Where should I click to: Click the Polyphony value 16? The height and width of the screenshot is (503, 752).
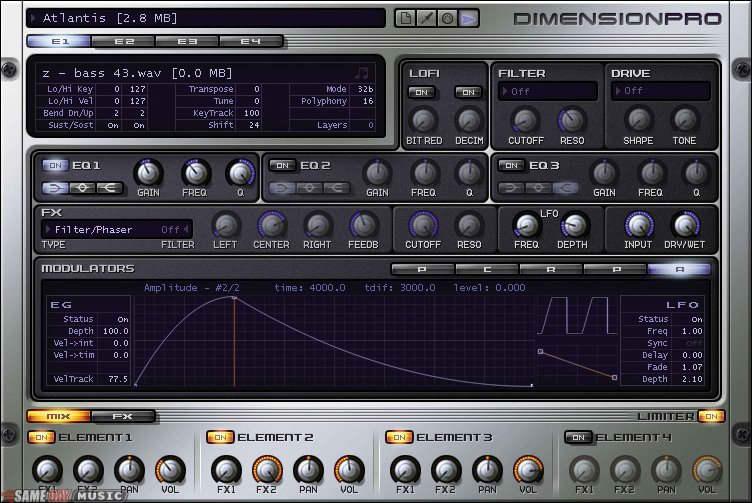368,101
